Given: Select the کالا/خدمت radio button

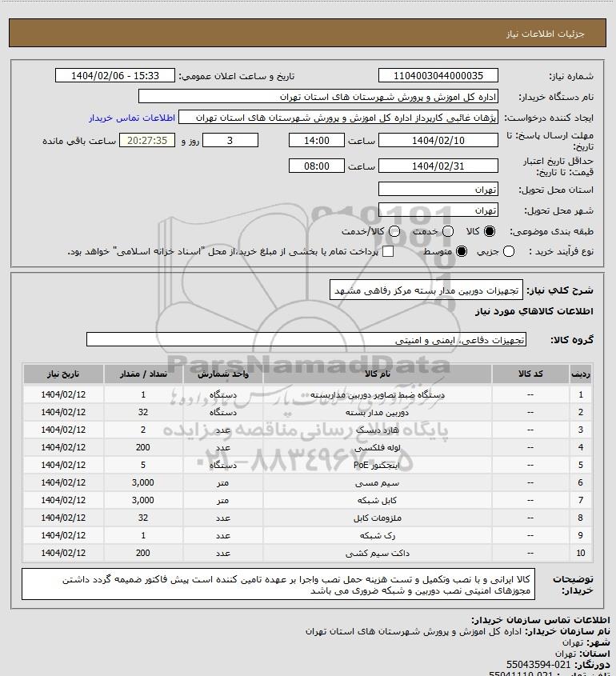Looking at the screenshot, I should pyautogui.click(x=394, y=231).
